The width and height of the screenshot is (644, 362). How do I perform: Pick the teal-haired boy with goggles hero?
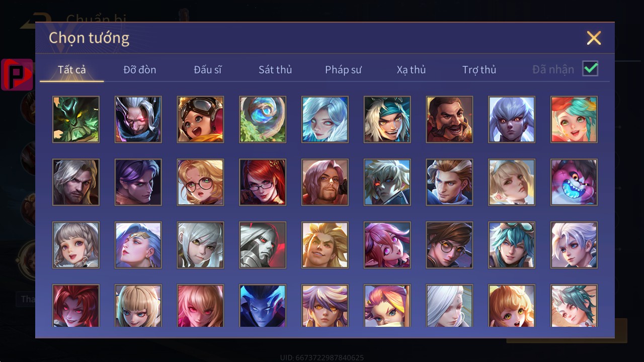(x=512, y=245)
